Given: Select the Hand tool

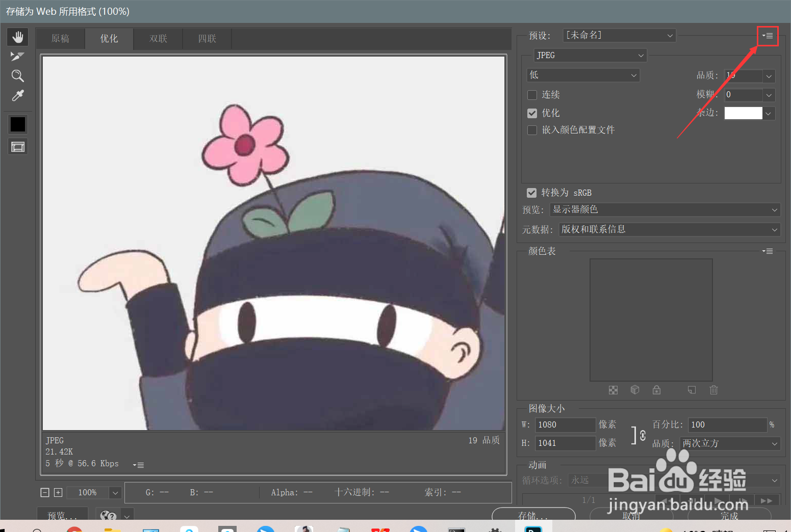Looking at the screenshot, I should pos(18,37).
